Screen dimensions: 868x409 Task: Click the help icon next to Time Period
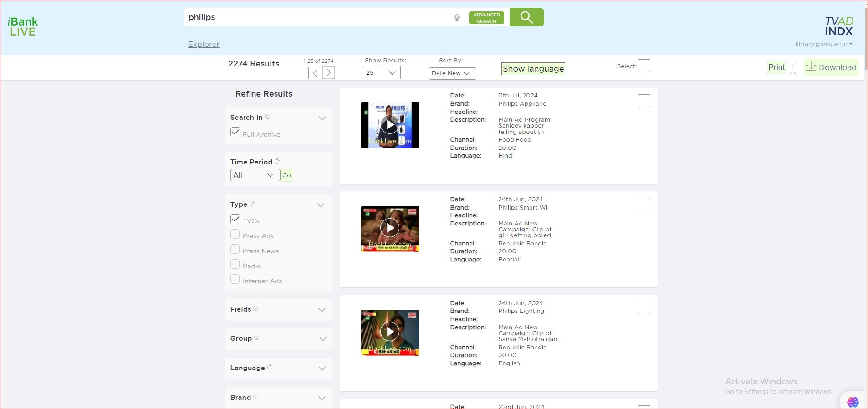(x=277, y=161)
